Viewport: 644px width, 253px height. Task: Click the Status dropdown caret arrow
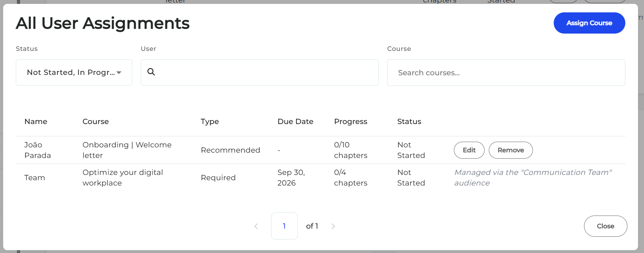pos(119,72)
